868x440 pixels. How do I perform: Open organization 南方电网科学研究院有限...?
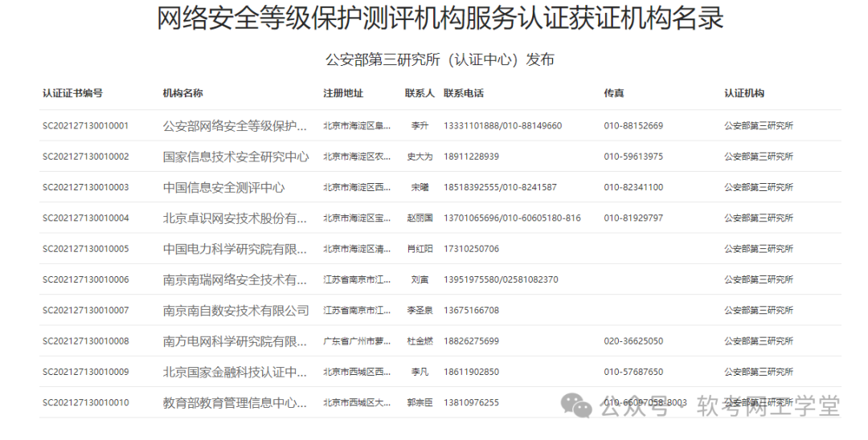235,341
